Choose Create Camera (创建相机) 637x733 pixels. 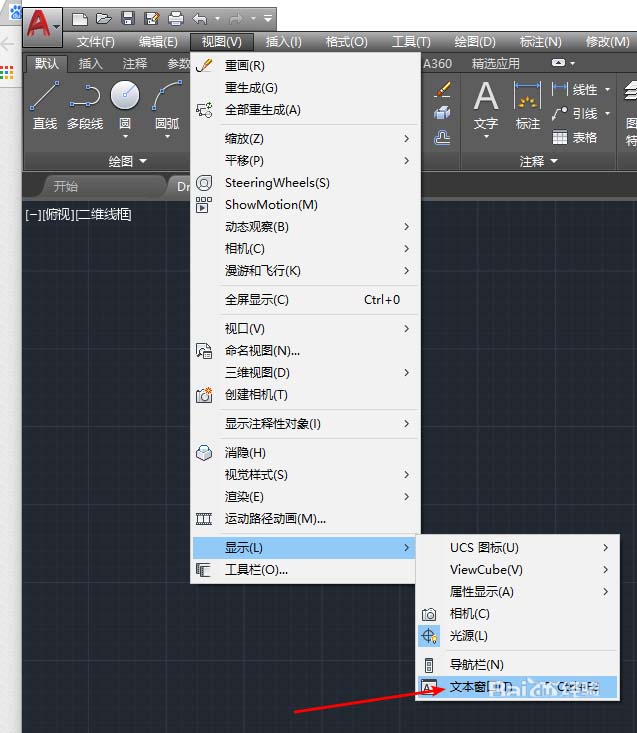304,395
